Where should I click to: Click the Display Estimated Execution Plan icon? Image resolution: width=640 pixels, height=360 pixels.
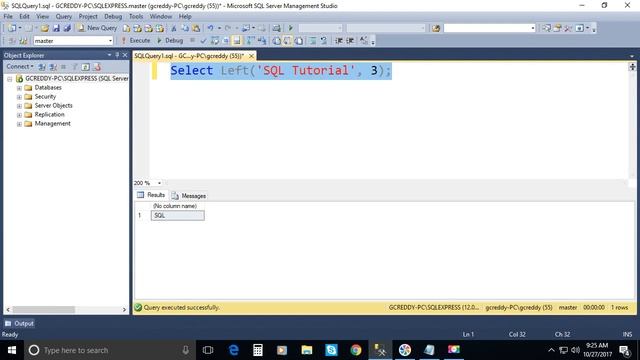click(215, 41)
